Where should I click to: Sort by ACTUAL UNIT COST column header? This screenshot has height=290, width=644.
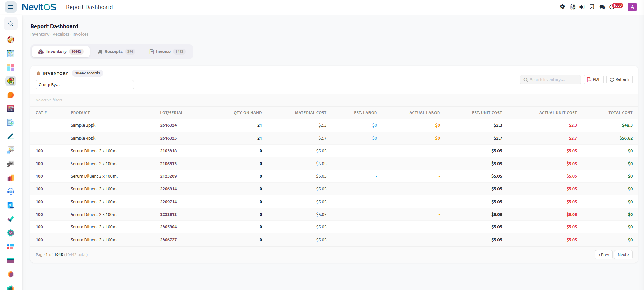coord(558,113)
